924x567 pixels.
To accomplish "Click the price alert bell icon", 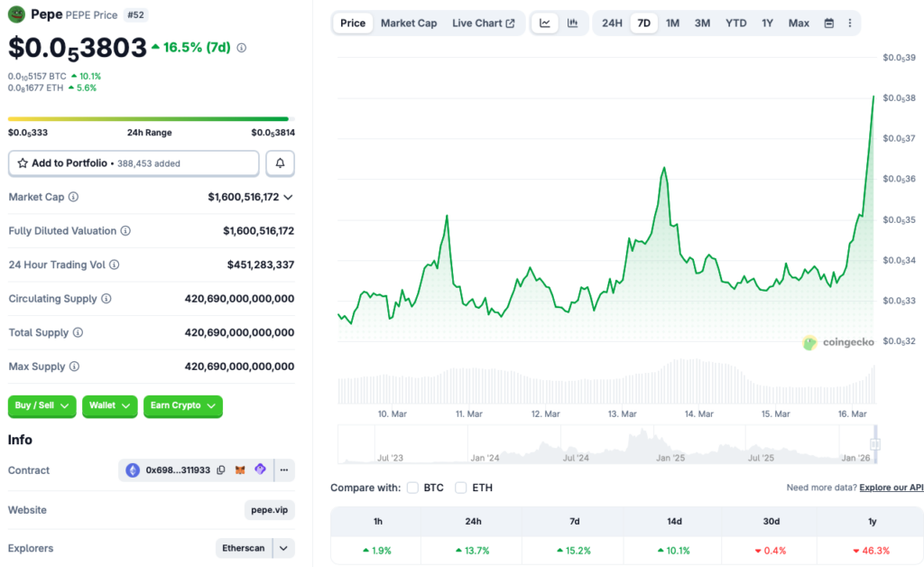I will 280,163.
